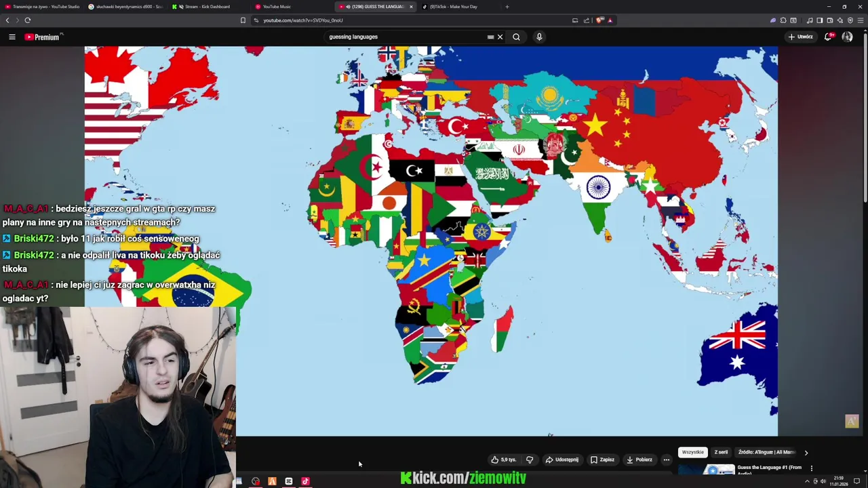868x488 pixels.
Task: Dislike the video
Action: pos(530,460)
